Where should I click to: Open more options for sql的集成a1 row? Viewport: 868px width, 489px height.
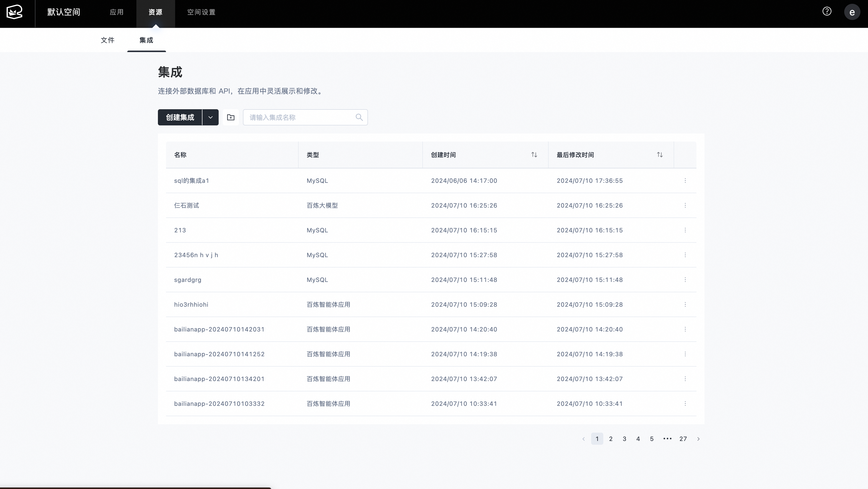click(x=685, y=181)
